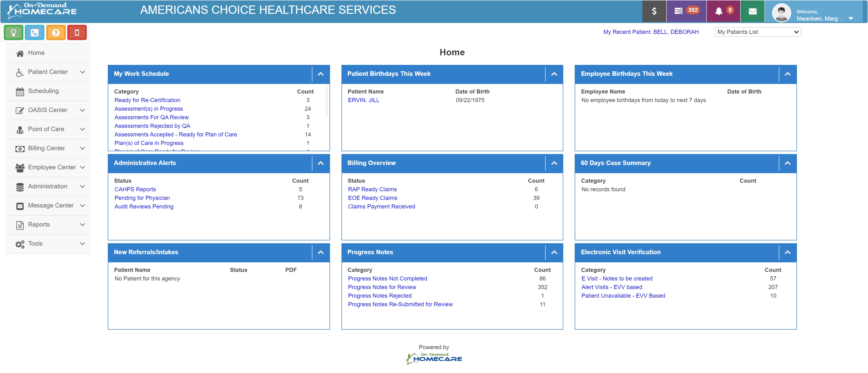Open the Progress Notes for Review link
Image resolution: width=868 pixels, height=373 pixels.
pyautogui.click(x=382, y=287)
